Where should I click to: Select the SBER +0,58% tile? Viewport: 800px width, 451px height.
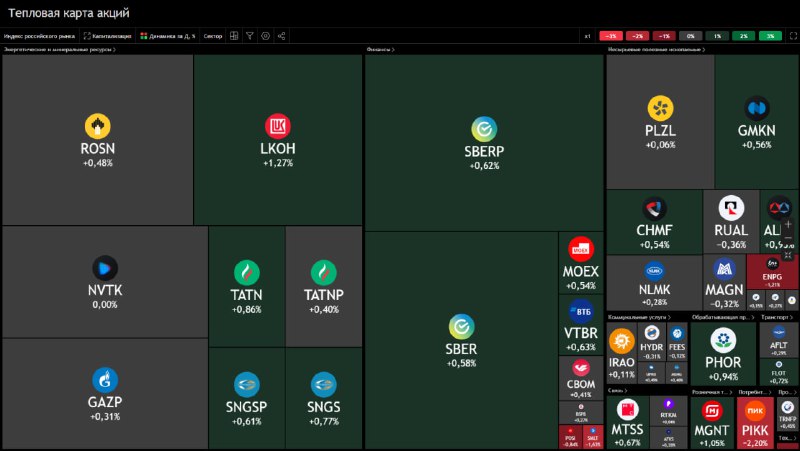[461, 340]
